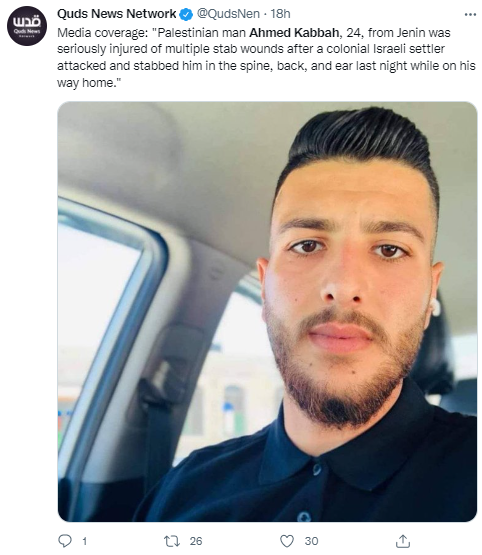
Task: Click the tweet's last line "way home."
Action: click(89, 83)
